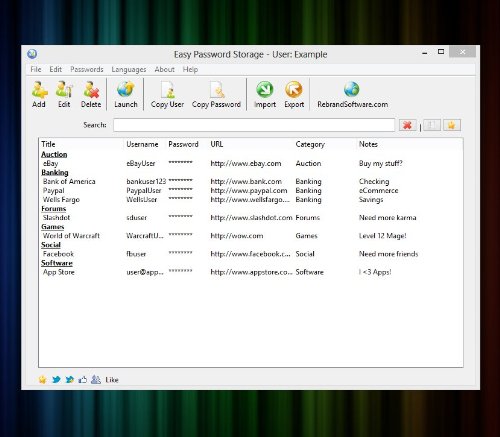Select the World of Warcraft entry
This screenshot has width=500, height=437.
pyautogui.click(x=251, y=236)
